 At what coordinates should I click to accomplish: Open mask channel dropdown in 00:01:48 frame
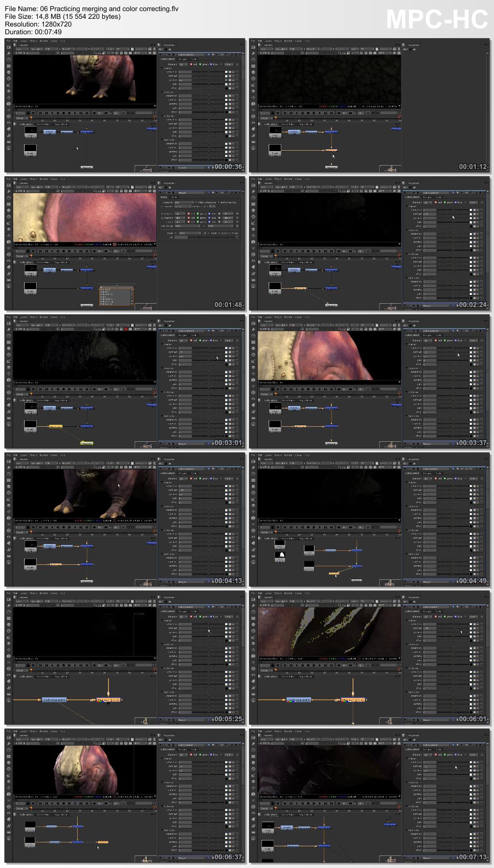click(x=190, y=233)
